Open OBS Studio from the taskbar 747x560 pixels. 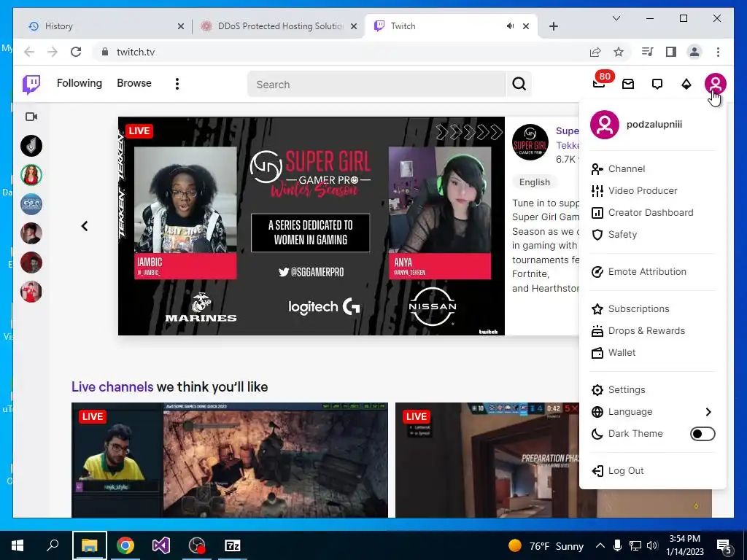pos(197,545)
